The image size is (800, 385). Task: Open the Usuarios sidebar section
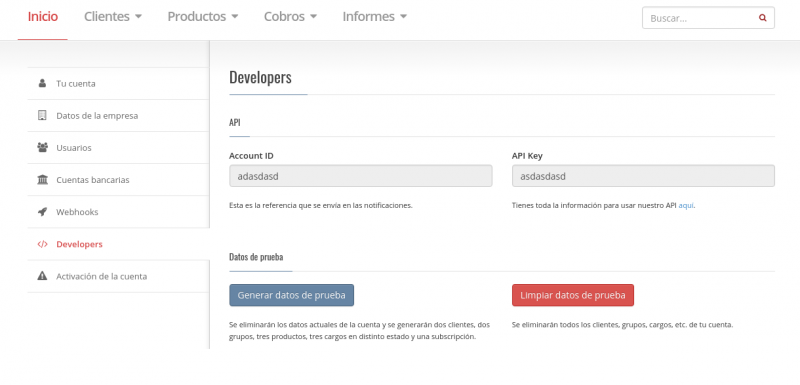click(118, 147)
